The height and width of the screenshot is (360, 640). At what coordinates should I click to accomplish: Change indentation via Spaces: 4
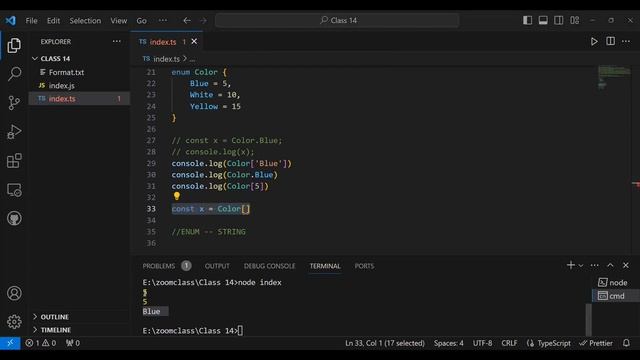click(449, 343)
